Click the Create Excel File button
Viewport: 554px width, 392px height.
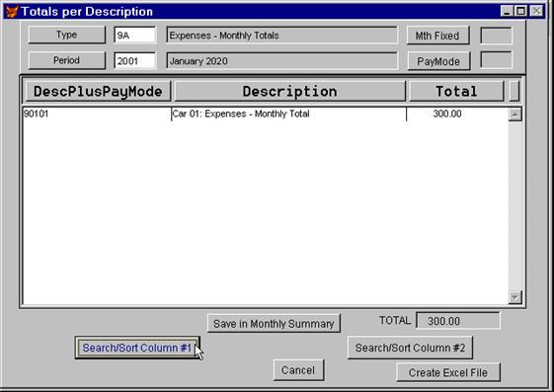pos(448,372)
